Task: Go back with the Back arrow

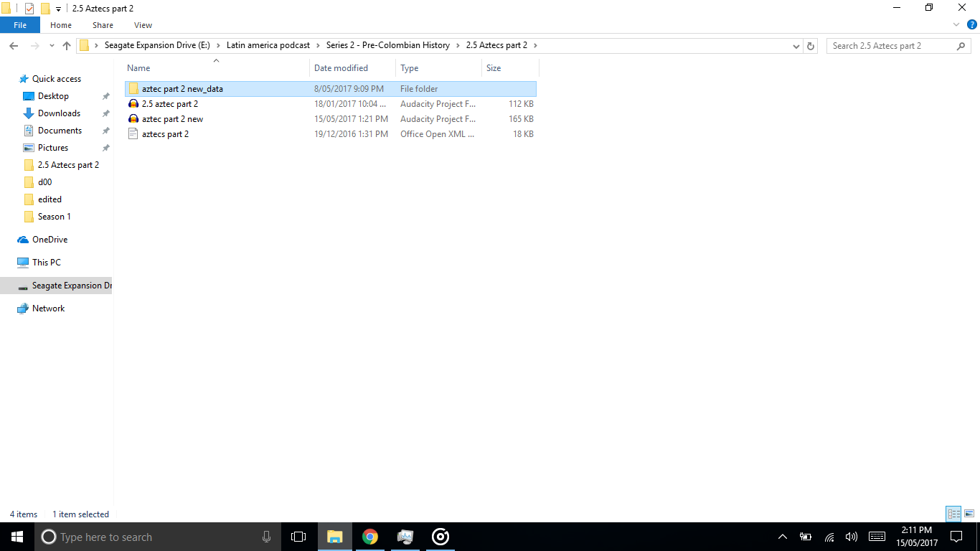Action: [x=14, y=45]
